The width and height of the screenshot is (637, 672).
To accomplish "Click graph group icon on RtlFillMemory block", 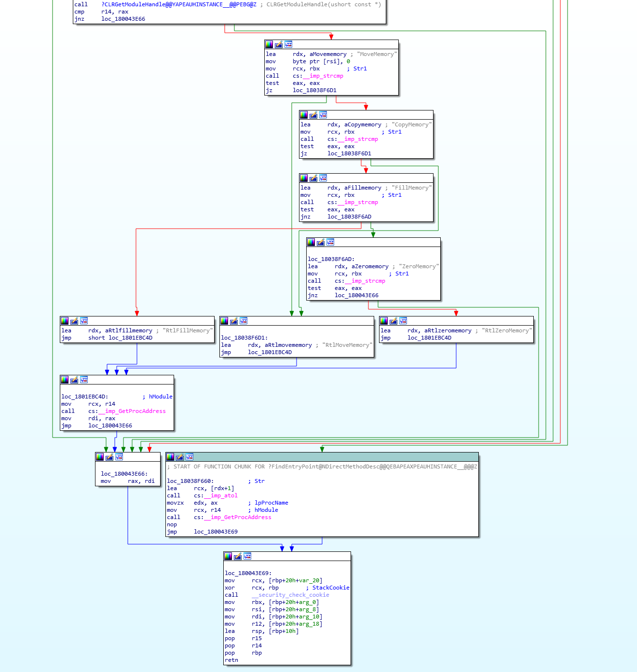I will click(84, 321).
